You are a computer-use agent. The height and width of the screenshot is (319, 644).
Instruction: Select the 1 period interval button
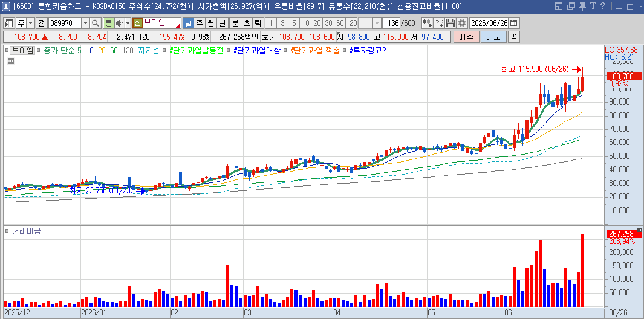271,23
